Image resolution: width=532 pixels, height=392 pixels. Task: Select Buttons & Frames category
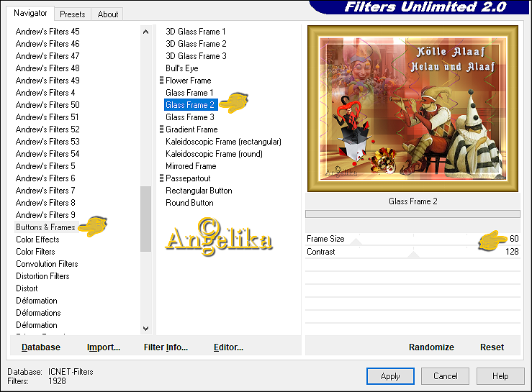pos(45,227)
